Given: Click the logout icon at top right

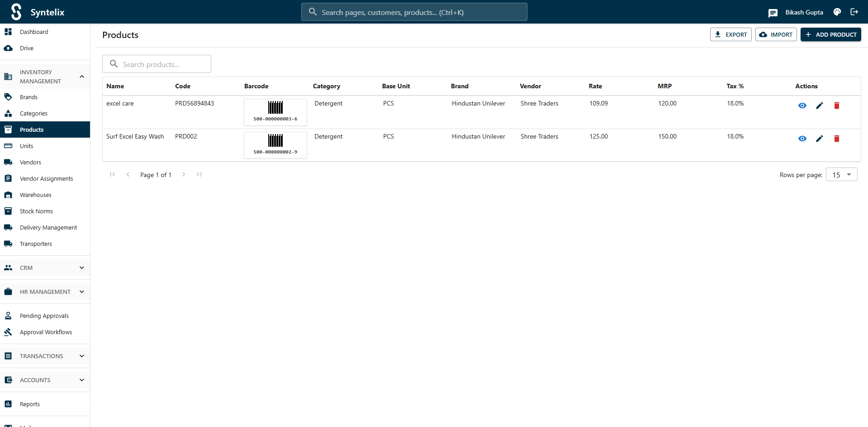Looking at the screenshot, I should click(x=854, y=12).
